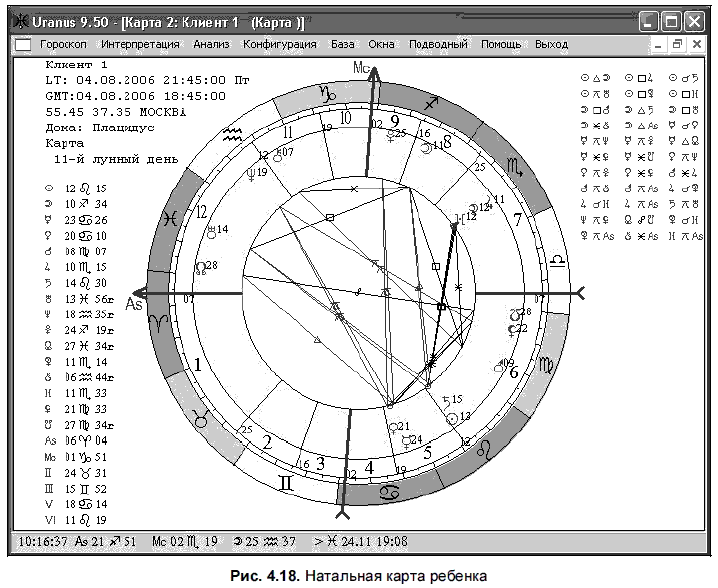Open the Конфигурация menu
This screenshot has height=588, width=718.
coord(279,44)
